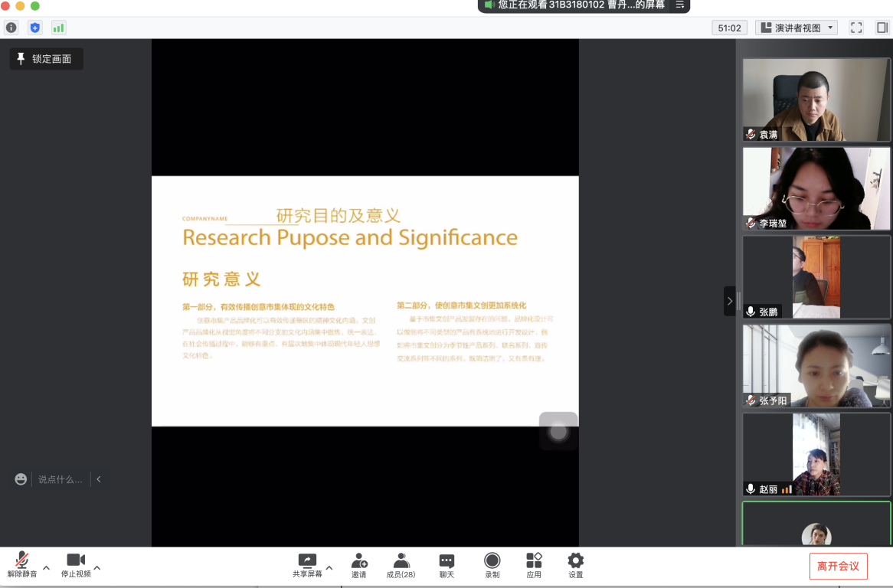The width and height of the screenshot is (893, 588).
Task: Enter fullscreen mode using the top-right icon
Action: coord(856,28)
